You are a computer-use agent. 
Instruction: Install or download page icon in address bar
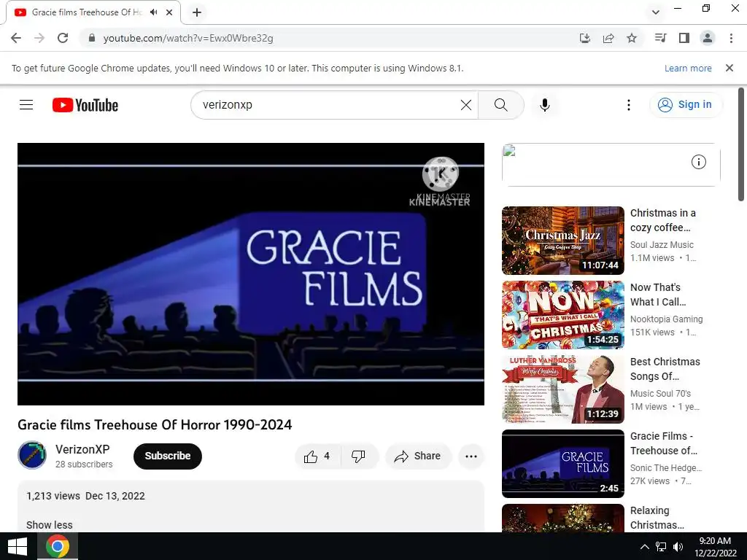[585, 38]
